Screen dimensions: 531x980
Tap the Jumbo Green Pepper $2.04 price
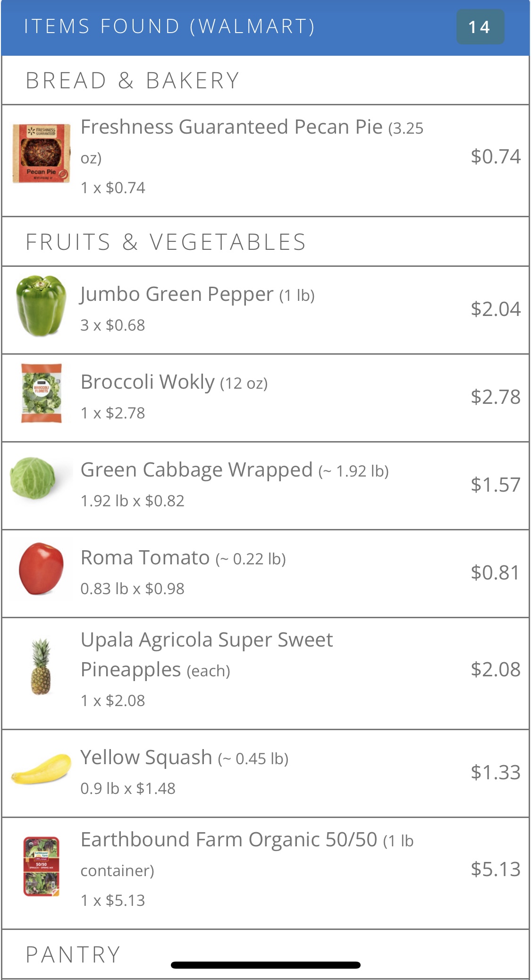coord(495,309)
